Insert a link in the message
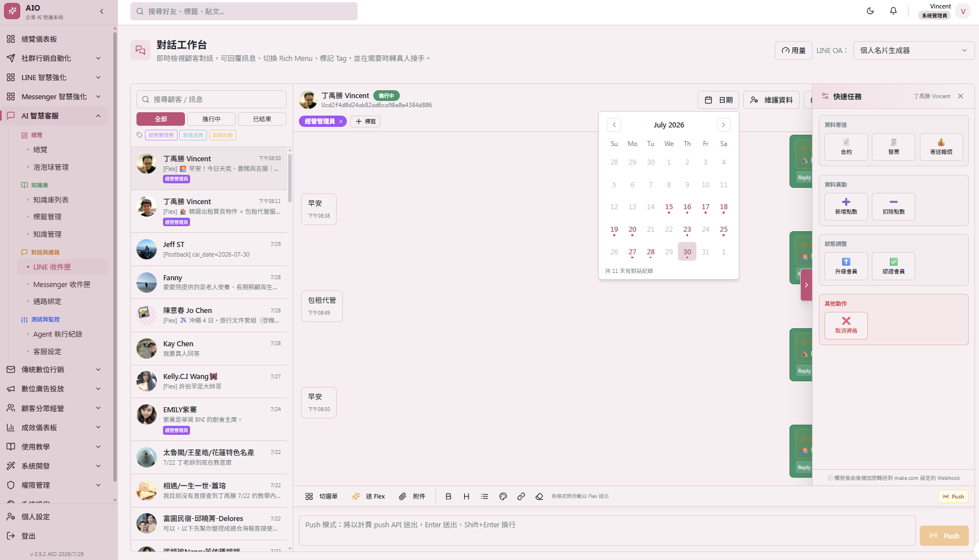Screen dimensions: 979x560 click(521, 496)
